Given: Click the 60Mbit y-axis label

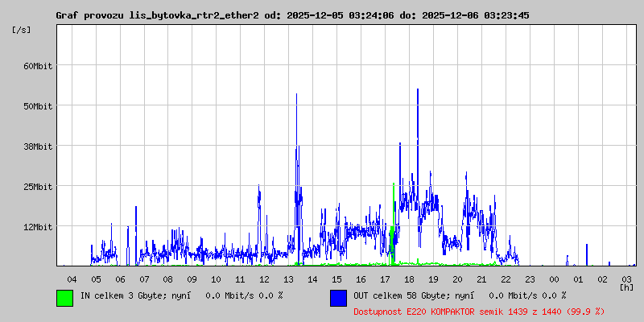Looking at the screenshot, I should pos(37,65).
